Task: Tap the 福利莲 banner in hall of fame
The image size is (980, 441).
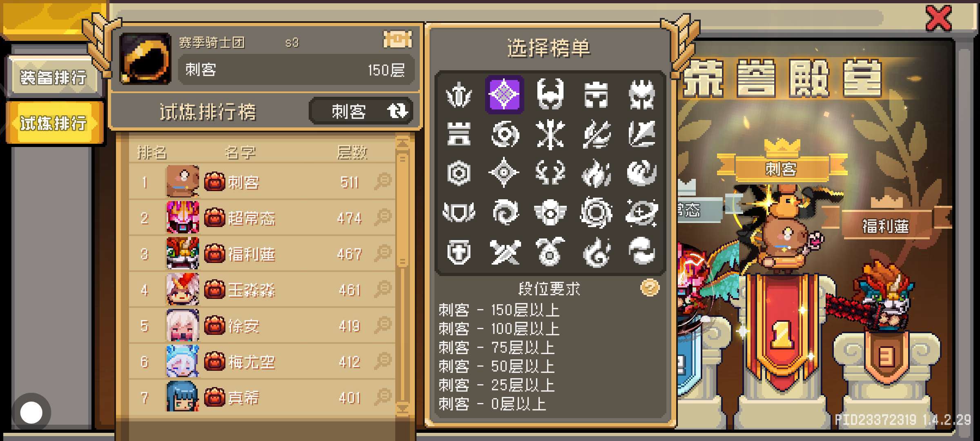Action: (x=885, y=225)
